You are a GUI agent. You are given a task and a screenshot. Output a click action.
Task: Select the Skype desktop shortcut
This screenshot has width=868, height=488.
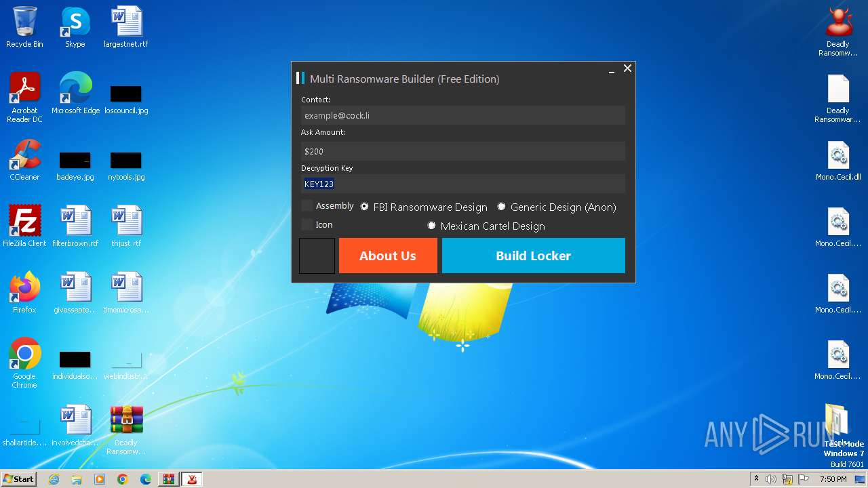click(x=75, y=27)
